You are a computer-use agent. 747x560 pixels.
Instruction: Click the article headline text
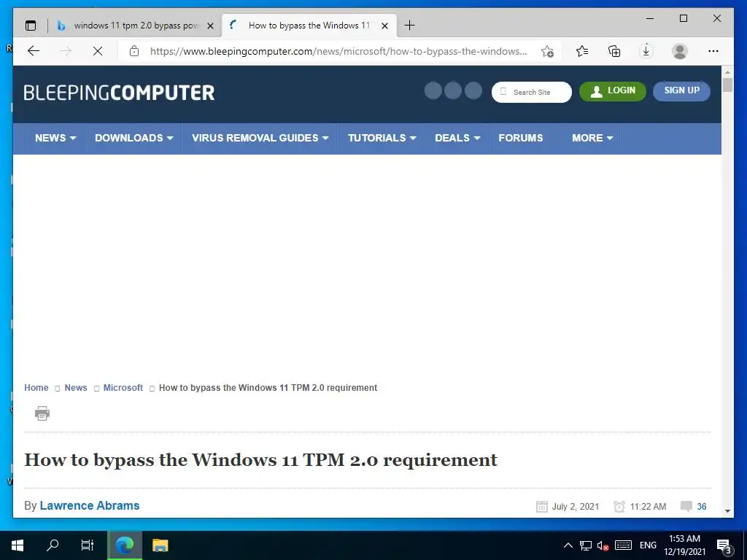click(x=260, y=460)
